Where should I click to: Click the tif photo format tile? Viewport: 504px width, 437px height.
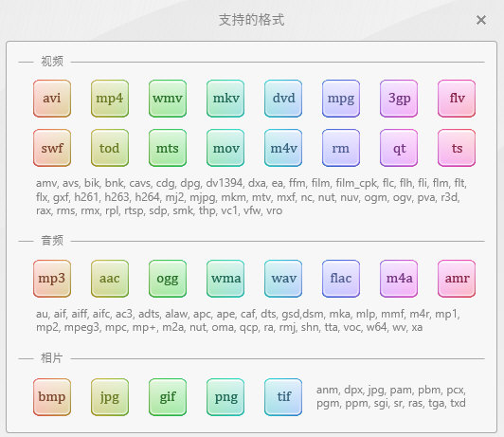(283, 397)
